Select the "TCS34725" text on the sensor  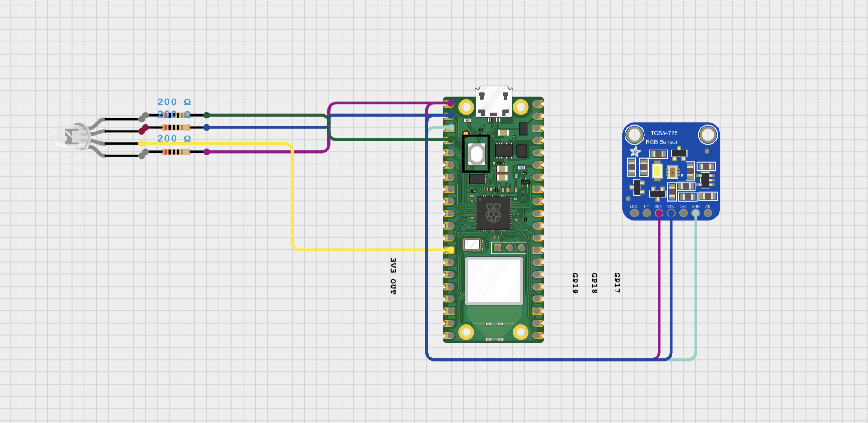tap(664, 133)
